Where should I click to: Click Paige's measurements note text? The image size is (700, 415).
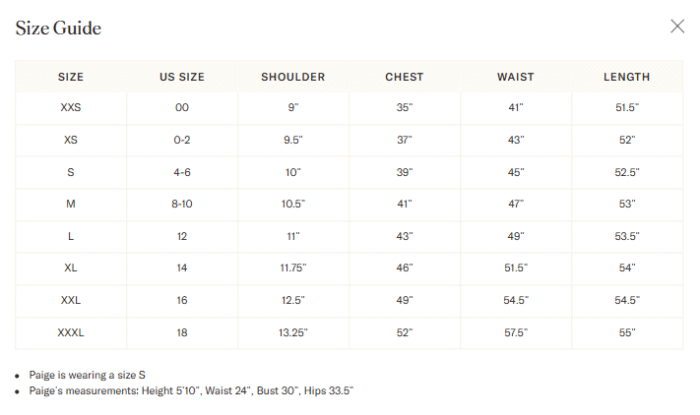[191, 391]
